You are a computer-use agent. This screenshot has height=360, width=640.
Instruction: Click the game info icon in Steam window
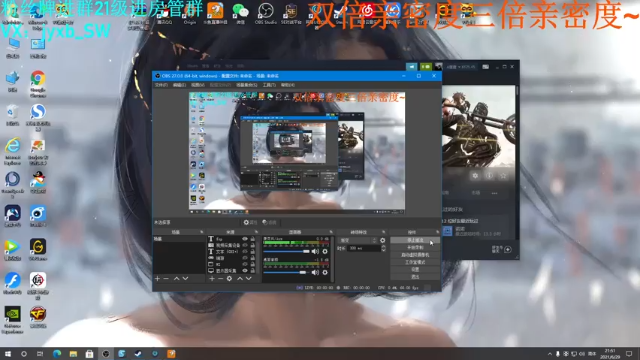pyautogui.click(x=489, y=176)
